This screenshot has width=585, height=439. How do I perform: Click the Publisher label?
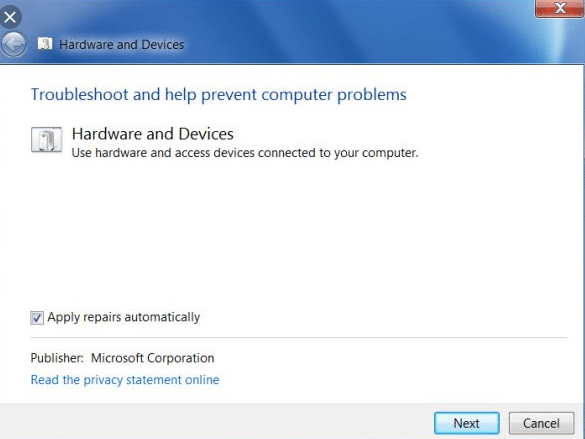[57, 358]
